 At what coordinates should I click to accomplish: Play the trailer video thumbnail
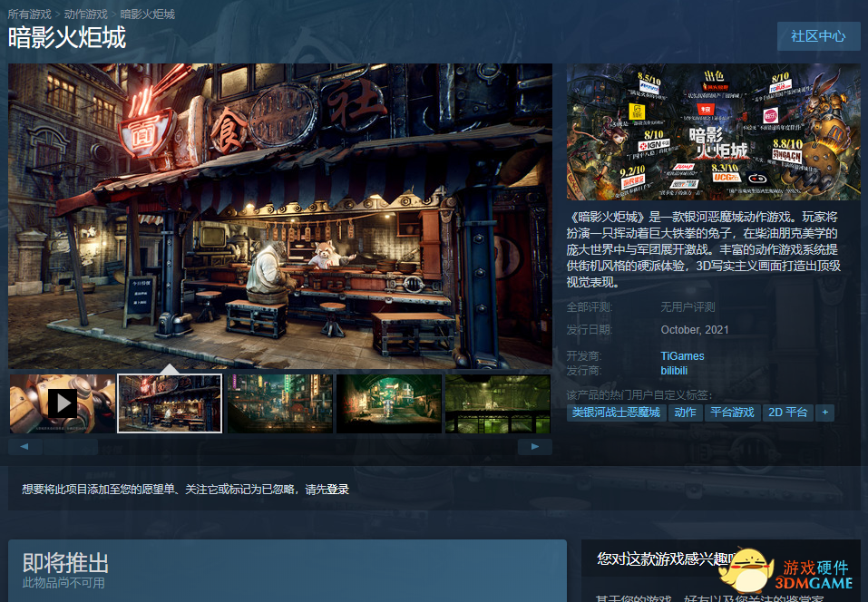[x=63, y=403]
